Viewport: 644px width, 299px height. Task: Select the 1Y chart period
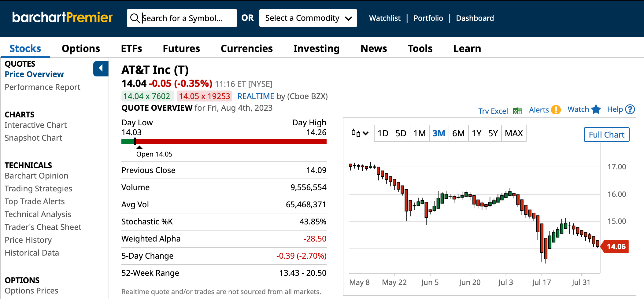476,133
